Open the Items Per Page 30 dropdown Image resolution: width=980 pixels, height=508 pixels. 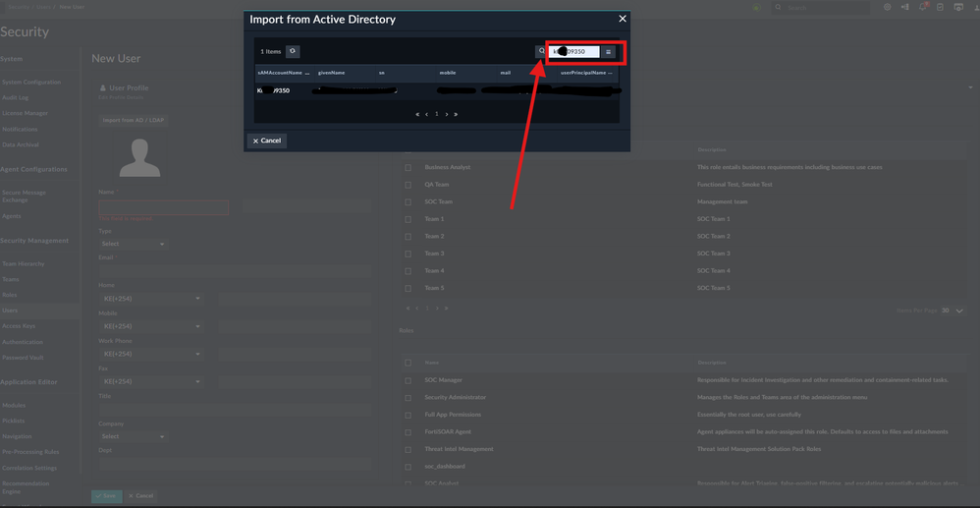coord(953,310)
